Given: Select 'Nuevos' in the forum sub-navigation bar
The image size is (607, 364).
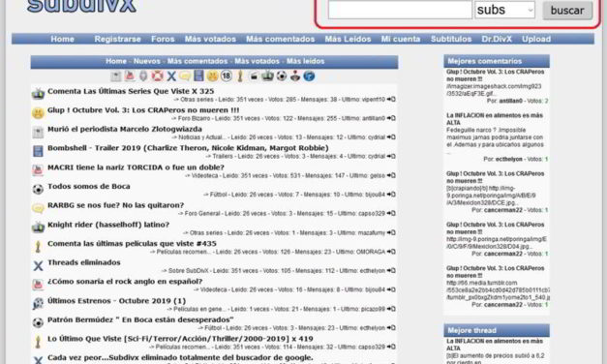Looking at the screenshot, I should coord(147,61).
